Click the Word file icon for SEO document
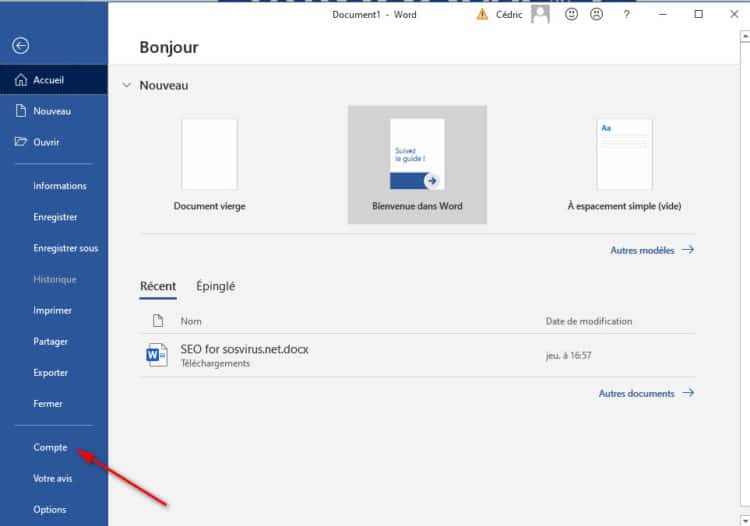The width and height of the screenshot is (750, 526). point(158,355)
